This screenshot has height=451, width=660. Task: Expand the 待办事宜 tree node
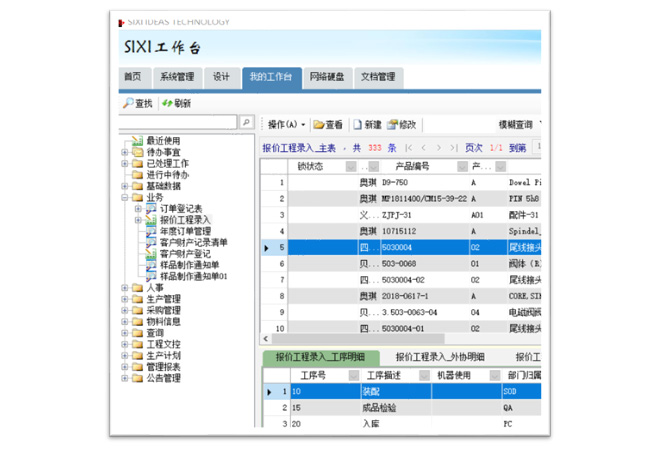click(125, 152)
